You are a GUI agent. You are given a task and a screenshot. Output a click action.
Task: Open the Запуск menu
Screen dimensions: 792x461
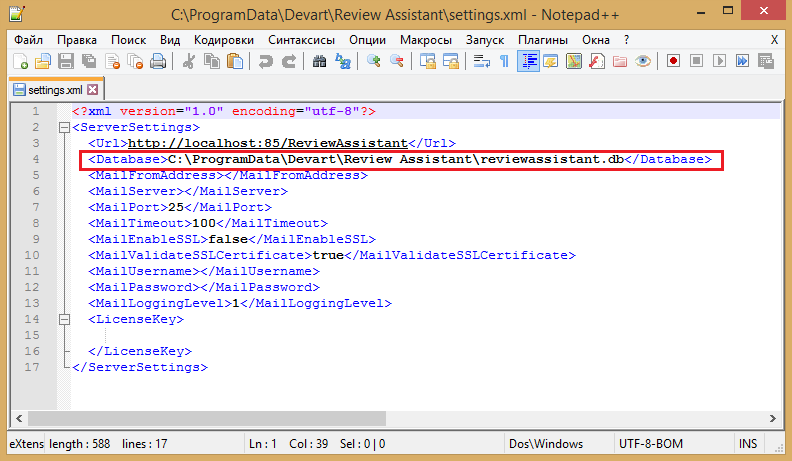[485, 40]
